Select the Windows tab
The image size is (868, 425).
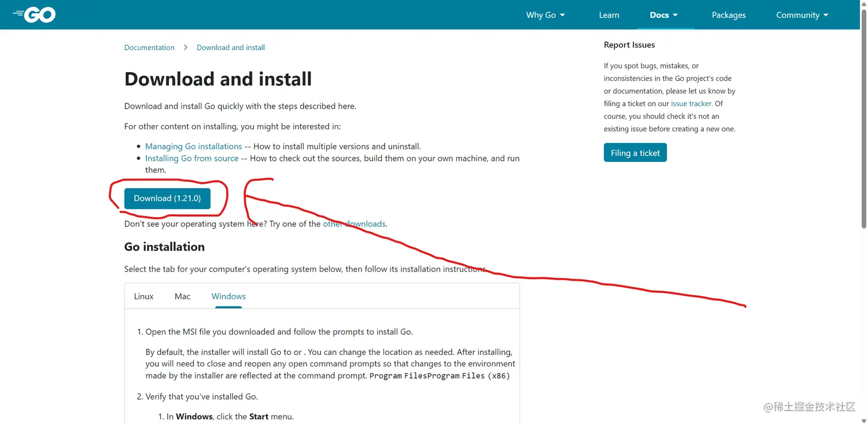point(228,296)
